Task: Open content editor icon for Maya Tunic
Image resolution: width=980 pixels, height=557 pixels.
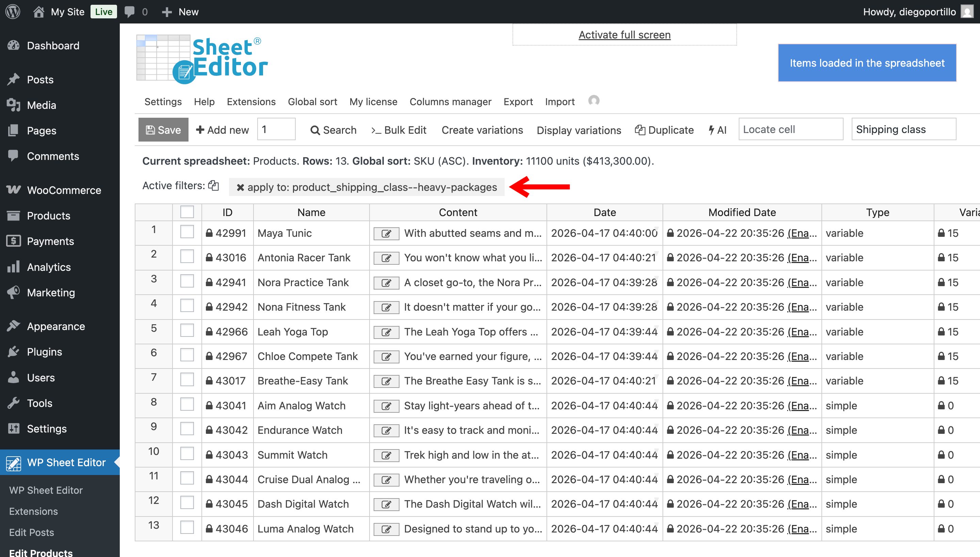Action: point(386,234)
